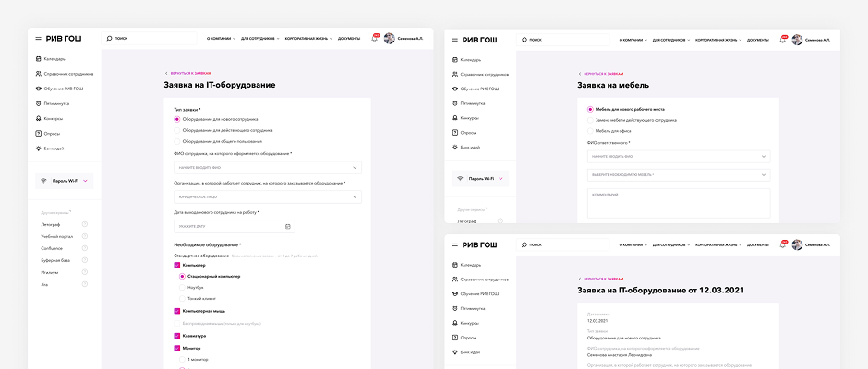Click the calendar icon in the IT equipment date field

point(288,226)
